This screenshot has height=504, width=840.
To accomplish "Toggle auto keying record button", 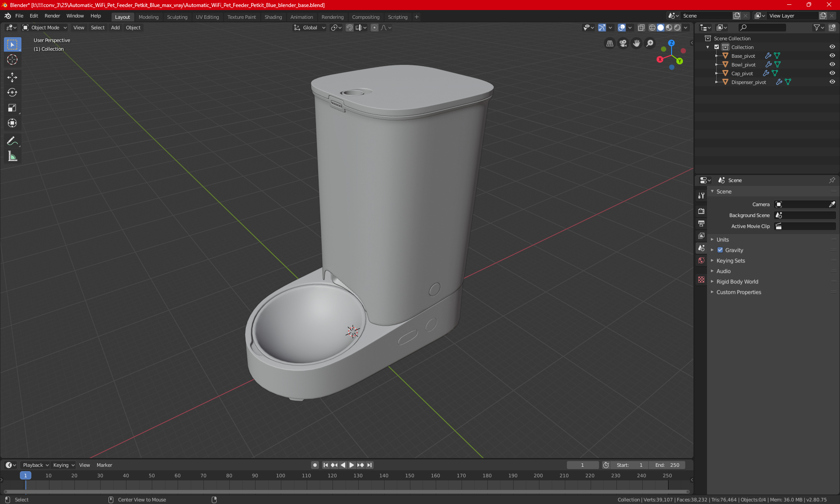I will point(315,465).
